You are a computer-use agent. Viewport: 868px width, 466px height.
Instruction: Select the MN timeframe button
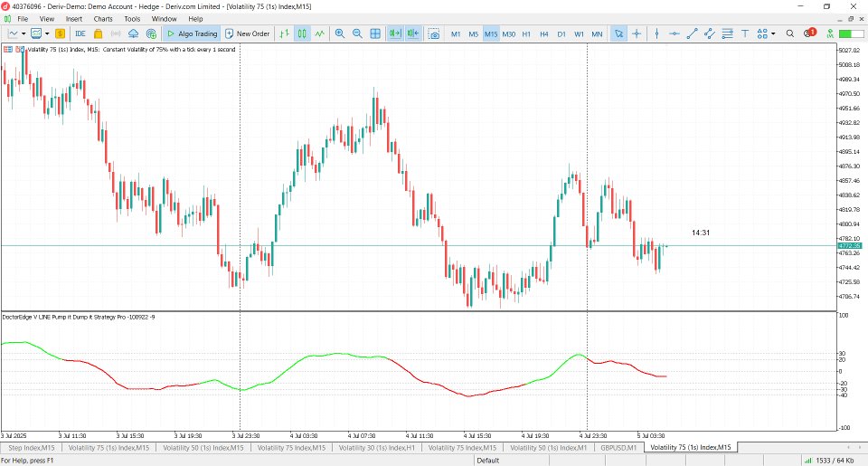pyautogui.click(x=597, y=33)
